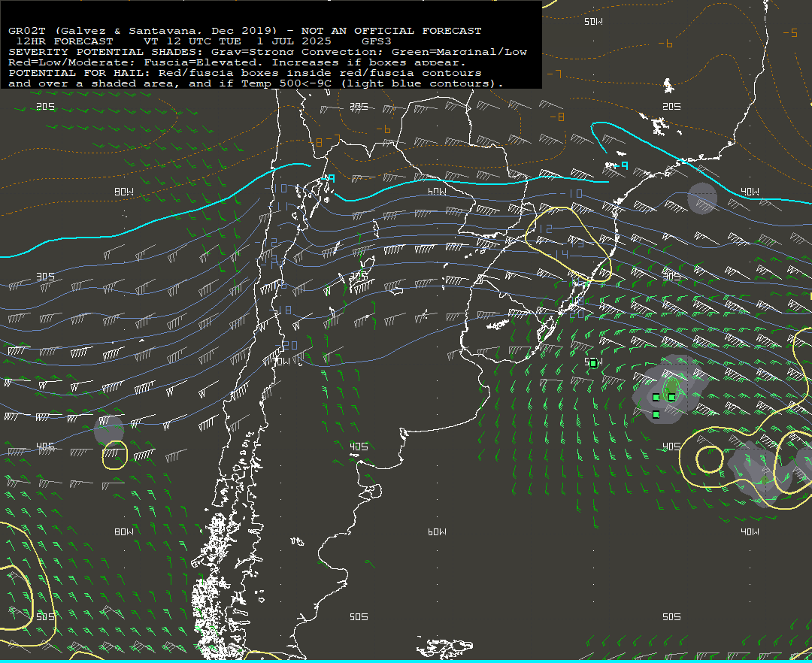Click the '50W' label at the map top
The width and height of the screenshot is (812, 663).
[x=593, y=22]
